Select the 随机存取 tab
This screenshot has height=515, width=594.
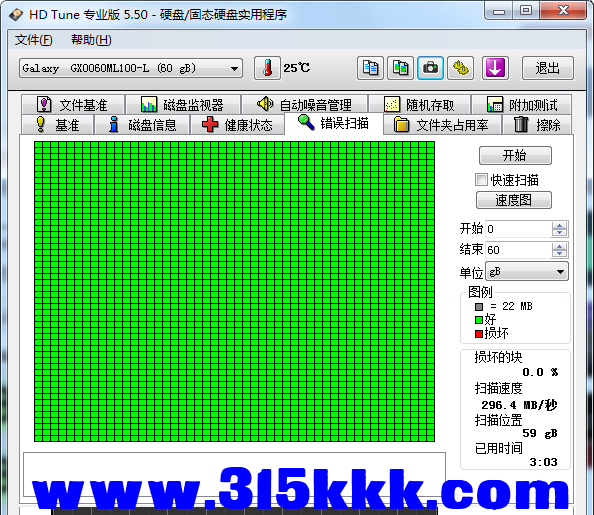click(419, 105)
